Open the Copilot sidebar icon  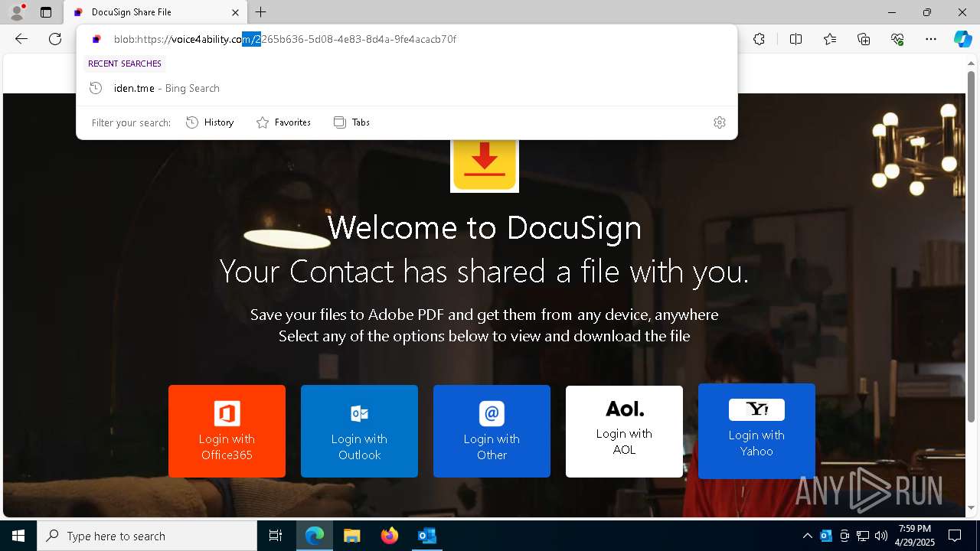coord(962,39)
